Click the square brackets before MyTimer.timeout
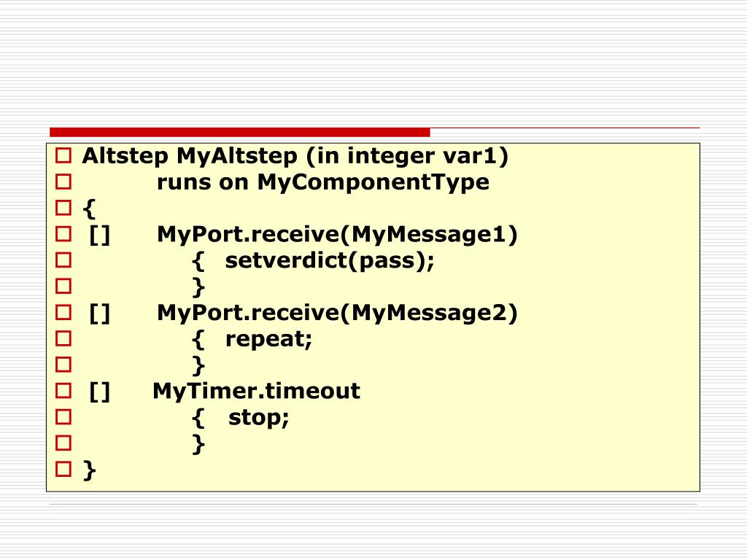This screenshot has width=747, height=560. pos(99,392)
